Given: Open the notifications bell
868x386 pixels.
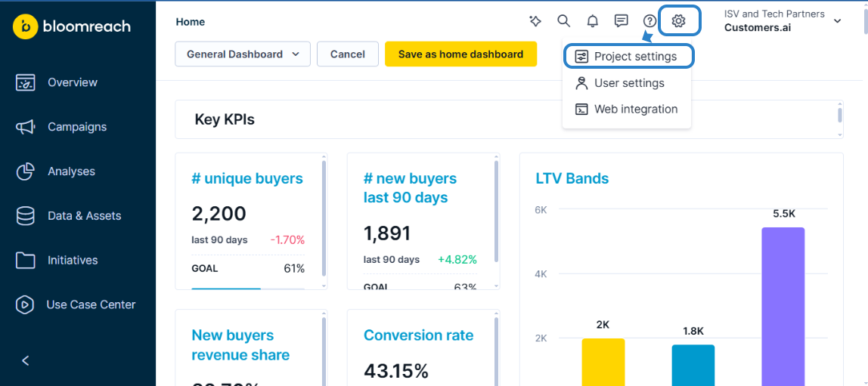Looking at the screenshot, I should pyautogui.click(x=593, y=21).
